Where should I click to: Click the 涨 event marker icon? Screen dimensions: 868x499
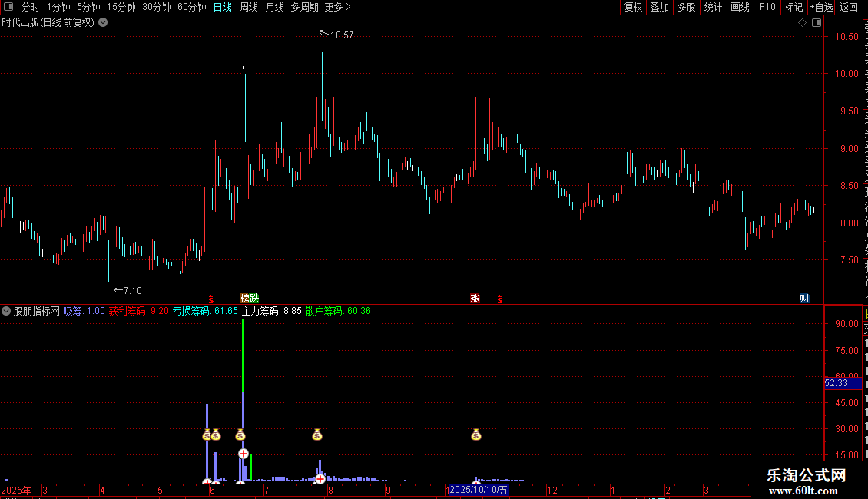(475, 298)
